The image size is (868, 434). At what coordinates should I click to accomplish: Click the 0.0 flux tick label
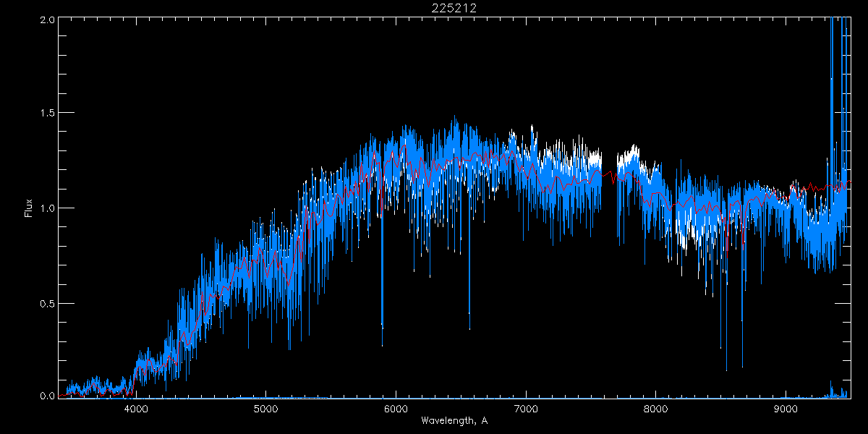(x=47, y=396)
